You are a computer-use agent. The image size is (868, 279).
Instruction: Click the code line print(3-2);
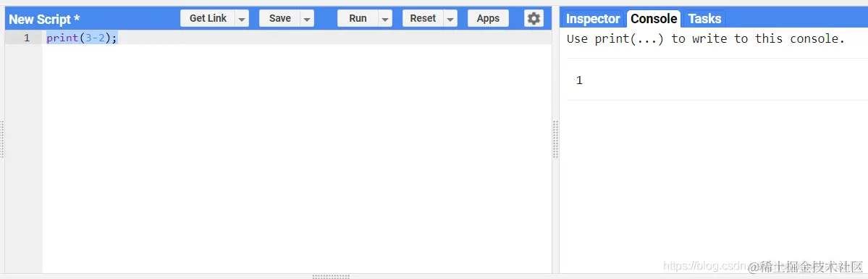[82, 38]
